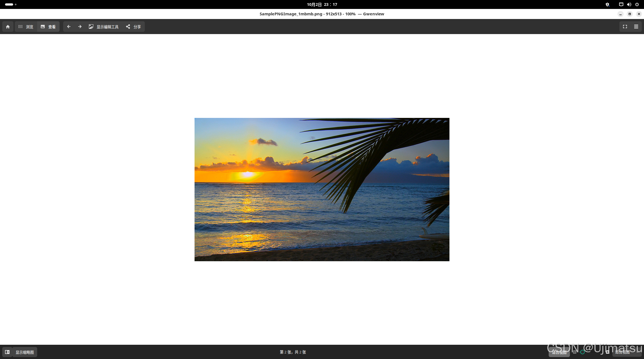Switch to 查看 view mode
This screenshot has height=359, width=644.
(48, 27)
